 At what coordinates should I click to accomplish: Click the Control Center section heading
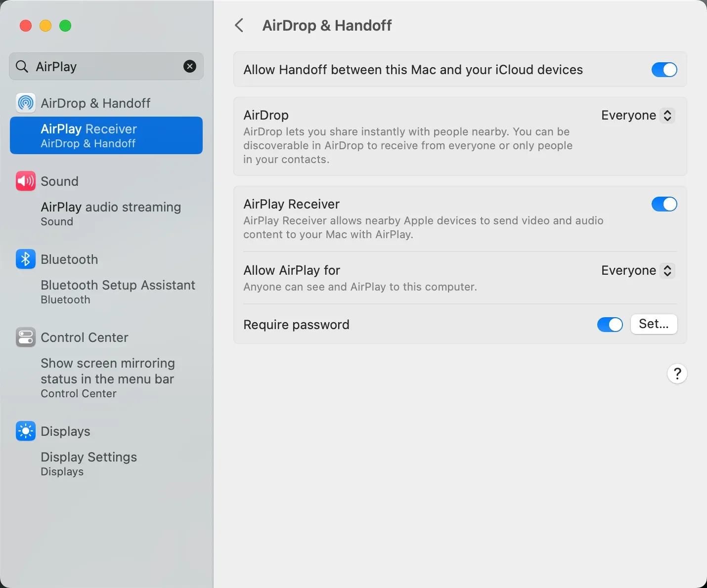click(85, 337)
